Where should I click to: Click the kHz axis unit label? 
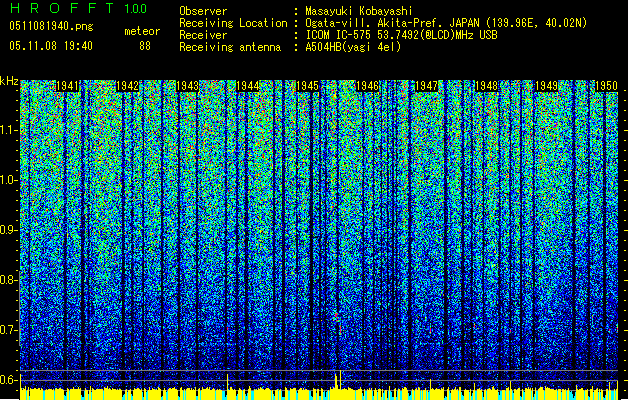click(x=9, y=81)
